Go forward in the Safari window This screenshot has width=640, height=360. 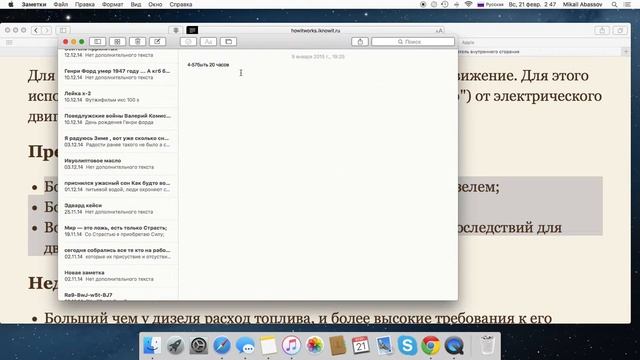point(47,30)
